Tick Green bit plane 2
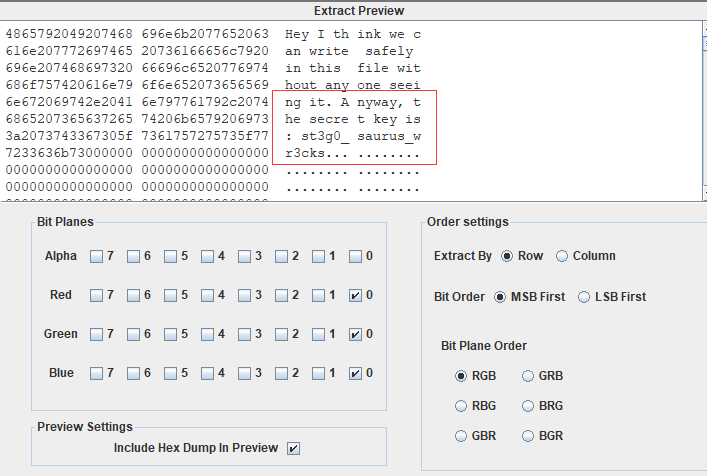Viewport: 707px width, 476px height. tap(281, 334)
